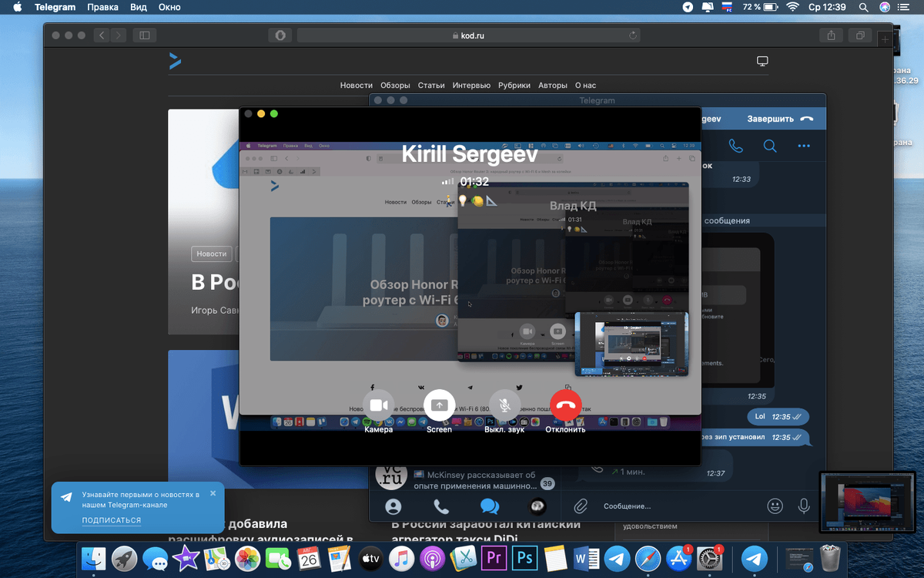Open the Вид menu in menu bar
Viewport: 924px width, 578px height.
point(139,7)
